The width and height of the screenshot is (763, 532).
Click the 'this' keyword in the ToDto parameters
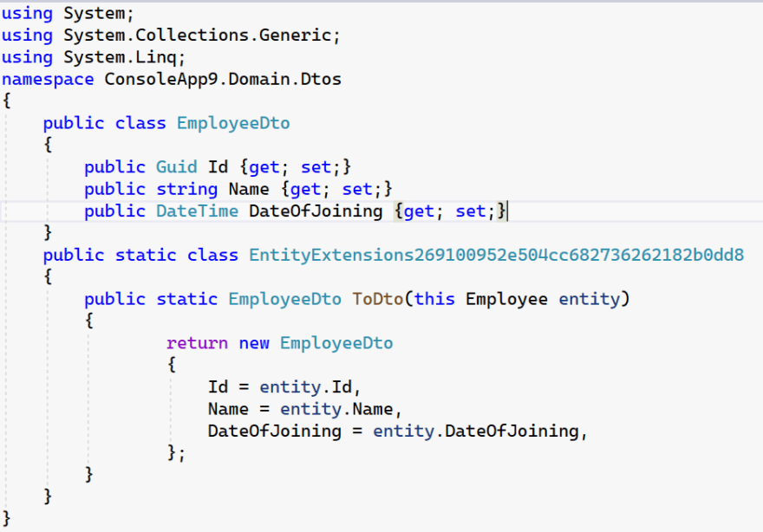(x=434, y=299)
